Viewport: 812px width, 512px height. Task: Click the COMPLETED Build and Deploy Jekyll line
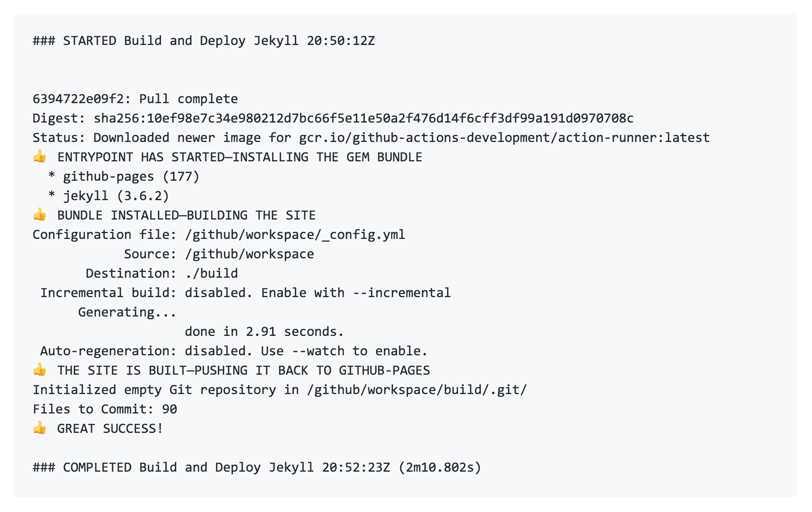257,467
